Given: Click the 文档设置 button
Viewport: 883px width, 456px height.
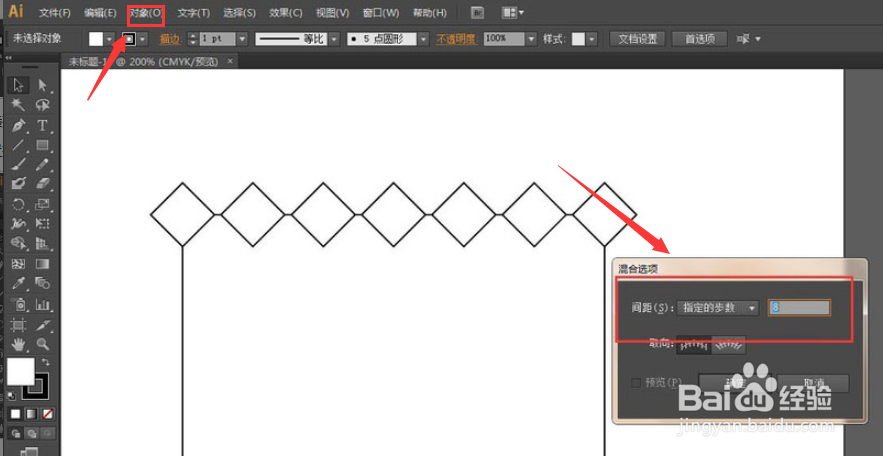Looking at the screenshot, I should [x=638, y=39].
